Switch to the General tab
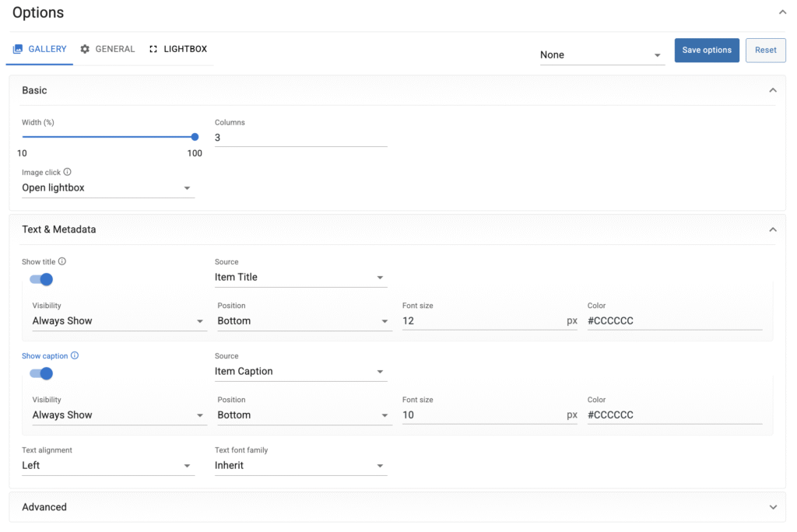Viewport: 797px width, 532px height. (x=108, y=49)
